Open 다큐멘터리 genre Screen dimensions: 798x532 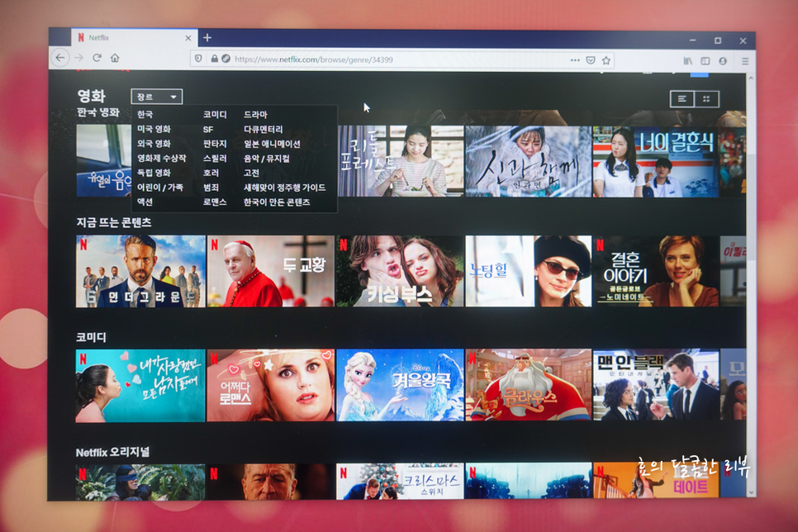pyautogui.click(x=264, y=130)
